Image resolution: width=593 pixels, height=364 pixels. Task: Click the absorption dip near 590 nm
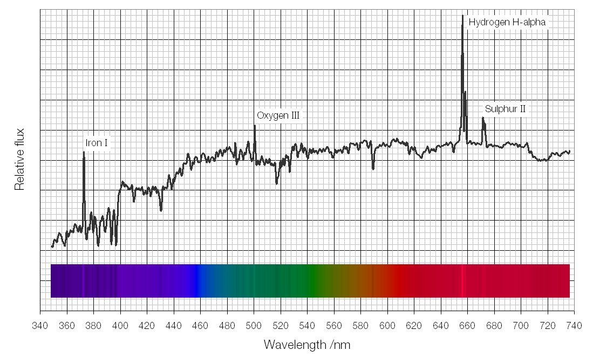click(x=373, y=169)
